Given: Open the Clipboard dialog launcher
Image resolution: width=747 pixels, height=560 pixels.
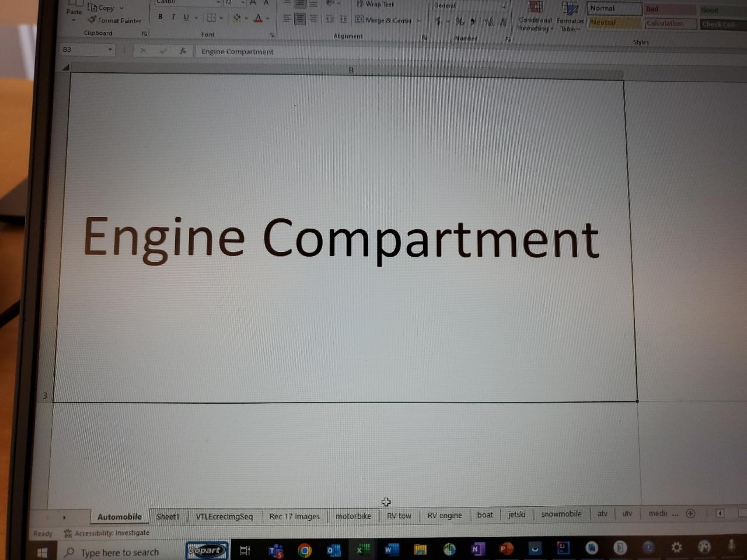Looking at the screenshot, I should click(145, 34).
